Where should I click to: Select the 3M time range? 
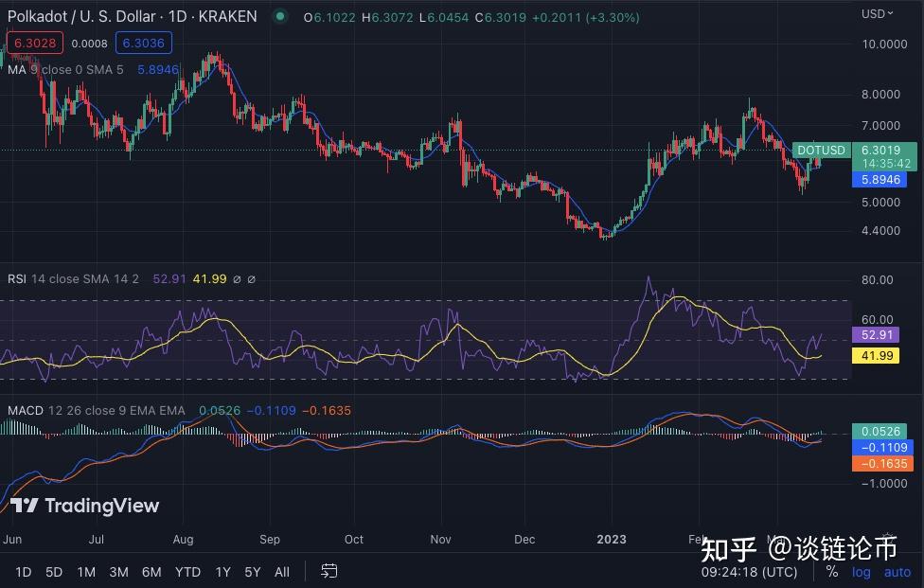pos(118,572)
